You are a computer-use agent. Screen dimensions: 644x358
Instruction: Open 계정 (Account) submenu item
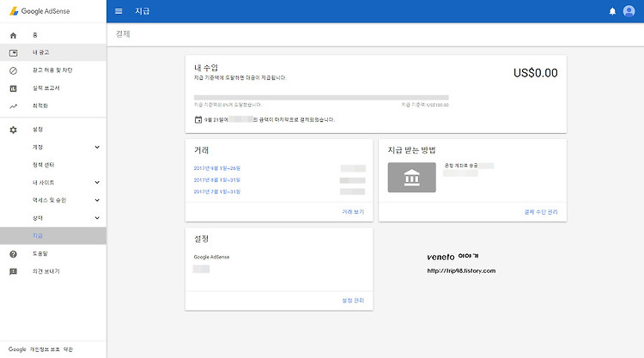pos(53,147)
